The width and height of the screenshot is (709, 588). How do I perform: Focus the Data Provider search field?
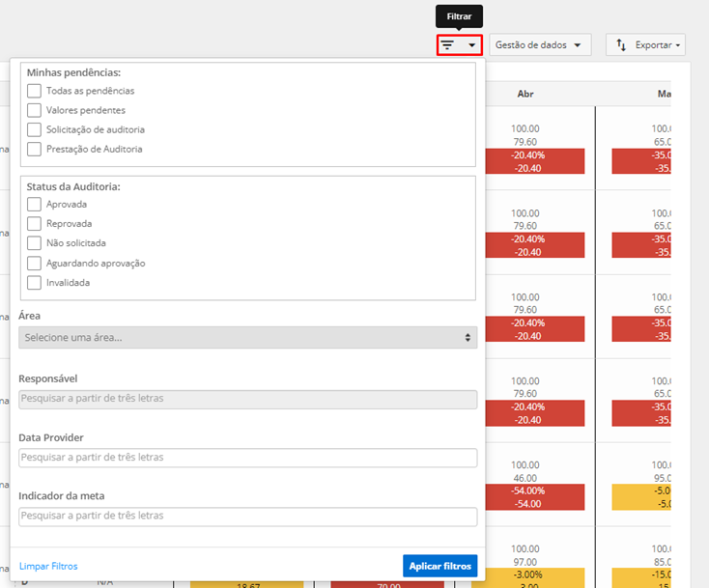point(247,458)
